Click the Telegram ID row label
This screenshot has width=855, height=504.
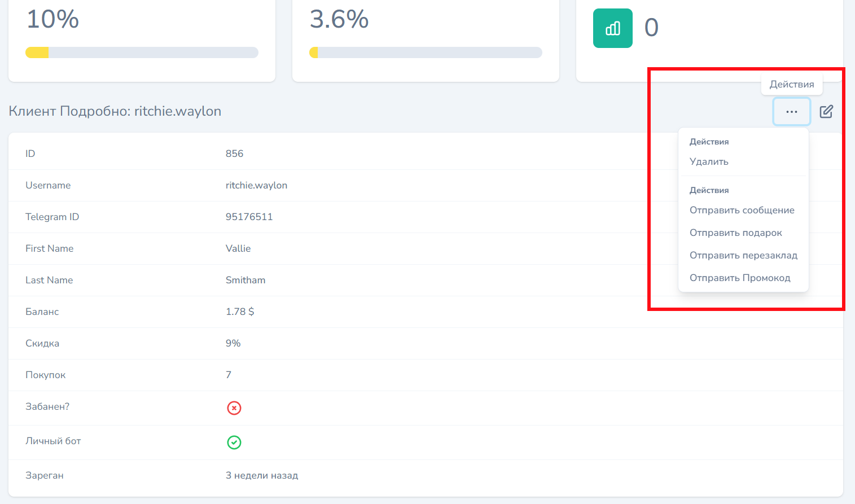tap(52, 217)
